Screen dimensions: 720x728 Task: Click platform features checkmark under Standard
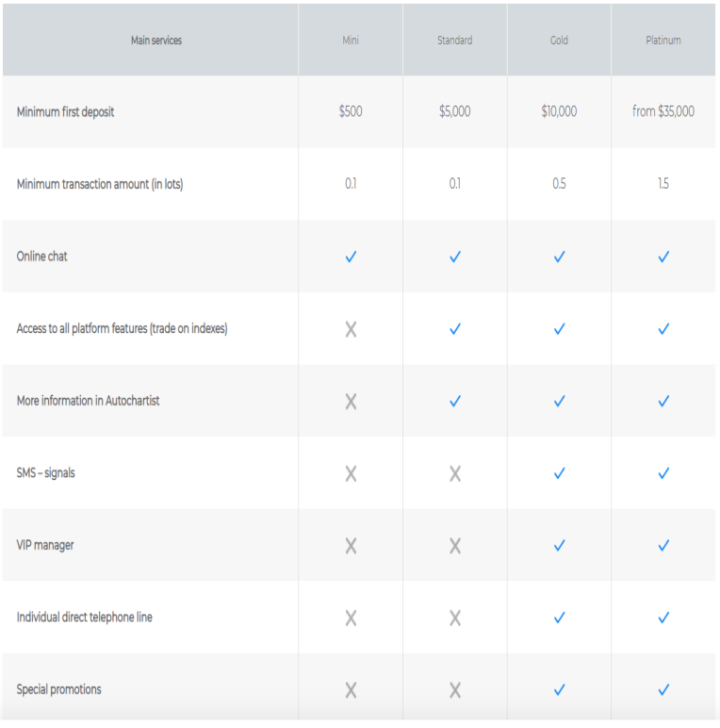(x=455, y=329)
